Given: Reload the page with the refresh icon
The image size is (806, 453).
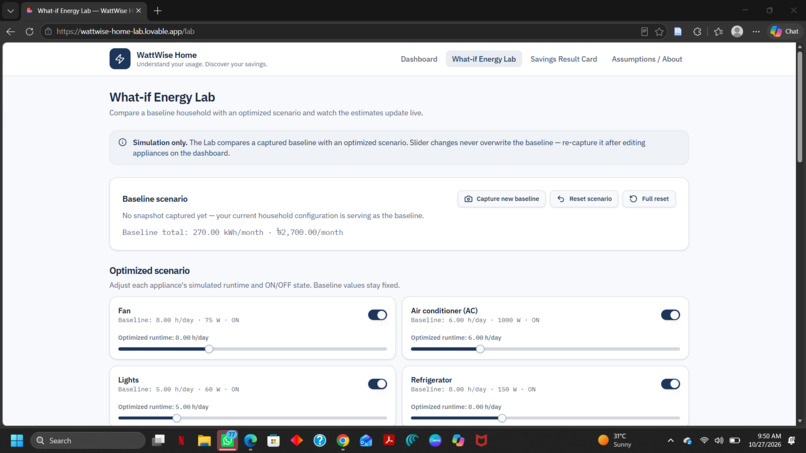Looking at the screenshot, I should pos(29,31).
